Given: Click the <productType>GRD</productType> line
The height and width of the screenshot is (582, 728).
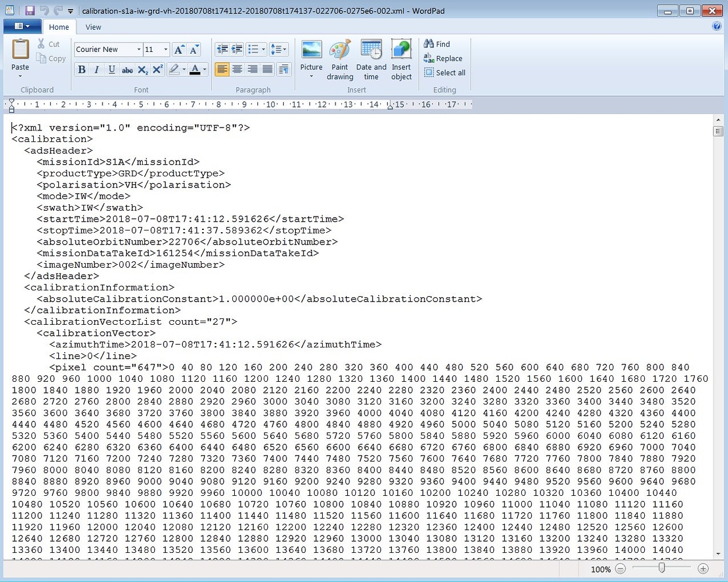Looking at the screenshot, I should click(130, 173).
